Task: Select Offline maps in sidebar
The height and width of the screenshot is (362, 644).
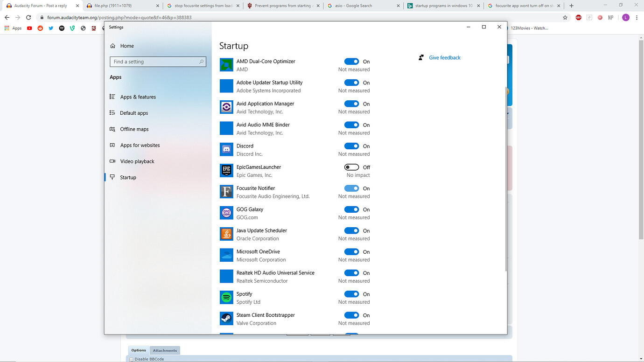Action: (x=134, y=129)
